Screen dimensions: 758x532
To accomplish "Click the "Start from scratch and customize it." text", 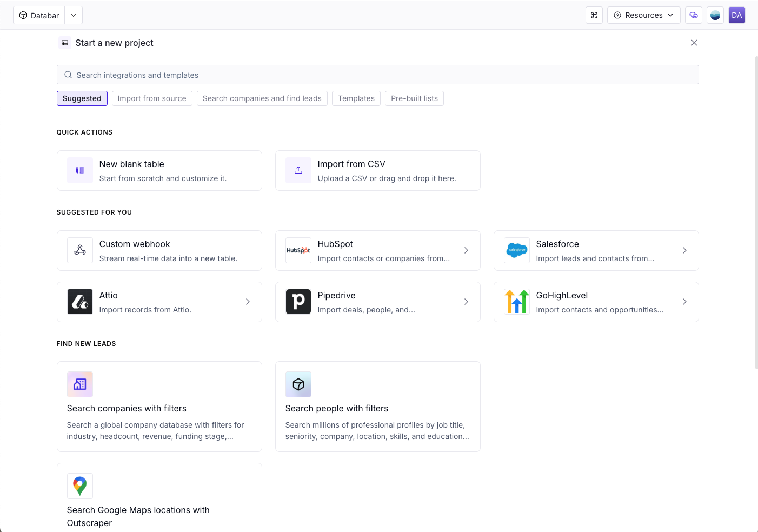I will tap(163, 178).
